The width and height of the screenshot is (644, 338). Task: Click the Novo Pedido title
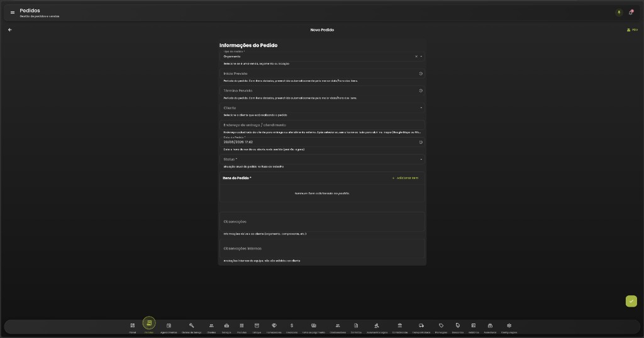[x=322, y=30]
